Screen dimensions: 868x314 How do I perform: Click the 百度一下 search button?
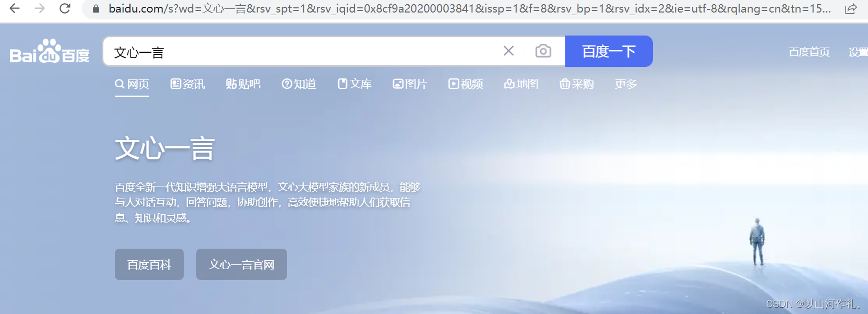click(x=609, y=51)
